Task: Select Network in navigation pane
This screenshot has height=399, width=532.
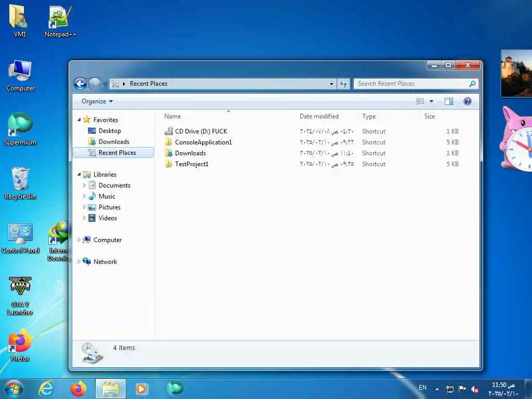Action: tap(105, 262)
